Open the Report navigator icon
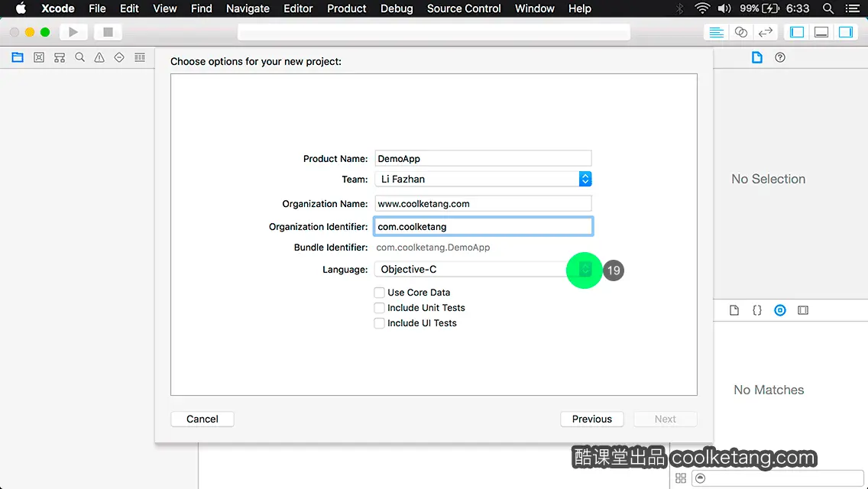The height and width of the screenshot is (489, 868). coord(140,57)
